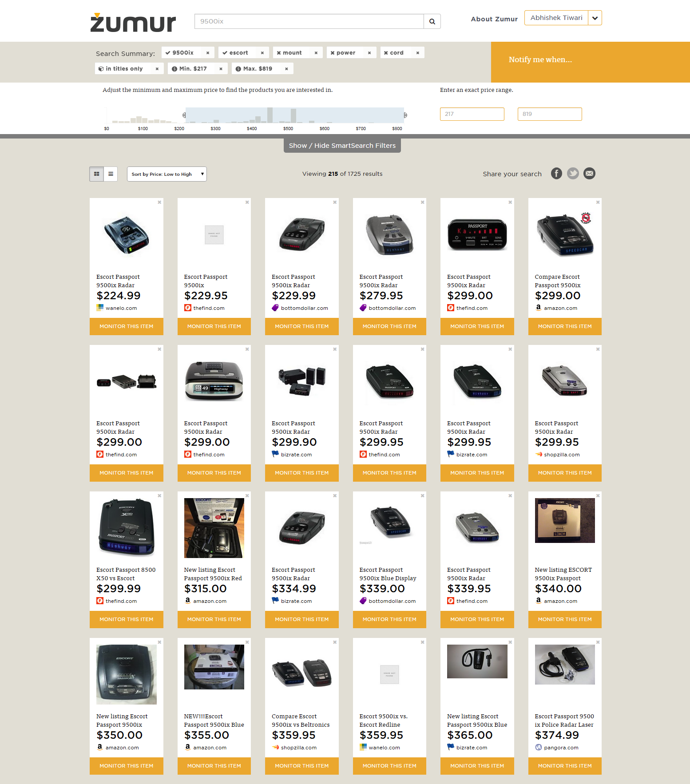Remove the mount exclusion tag
Image resolution: width=690 pixels, height=784 pixels.
tap(316, 53)
